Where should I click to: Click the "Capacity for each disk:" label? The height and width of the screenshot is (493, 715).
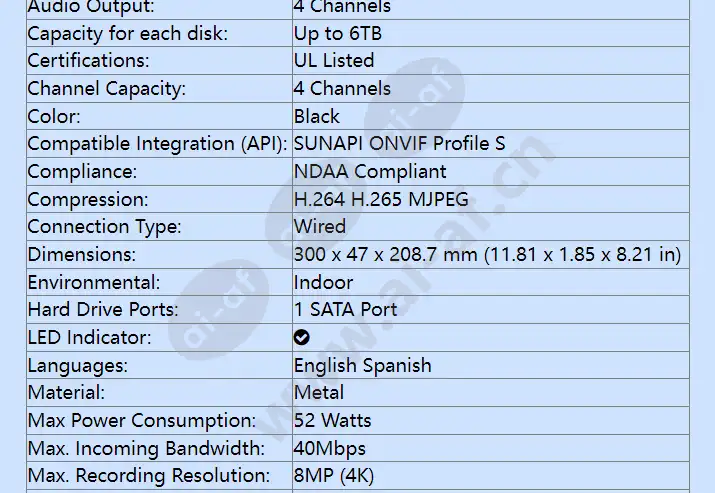(127, 33)
